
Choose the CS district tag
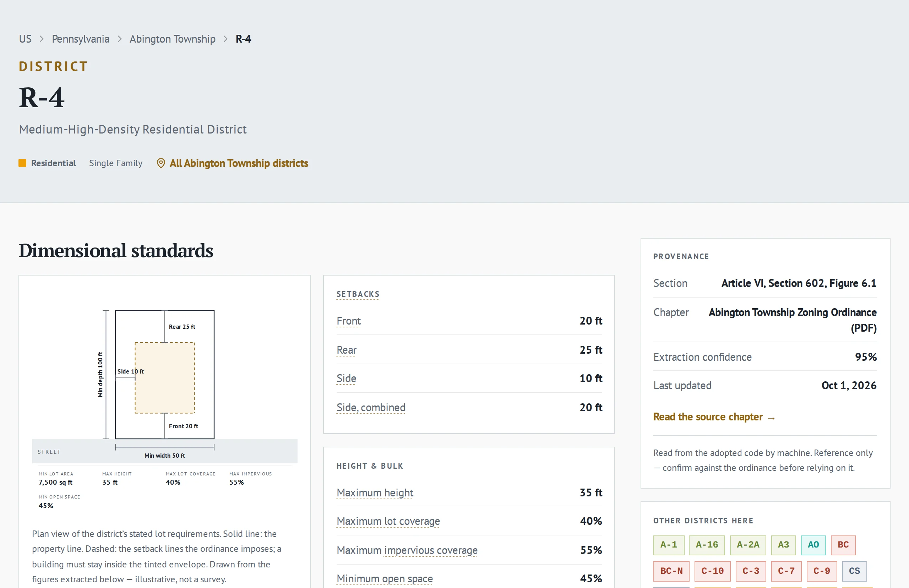[x=854, y=571]
